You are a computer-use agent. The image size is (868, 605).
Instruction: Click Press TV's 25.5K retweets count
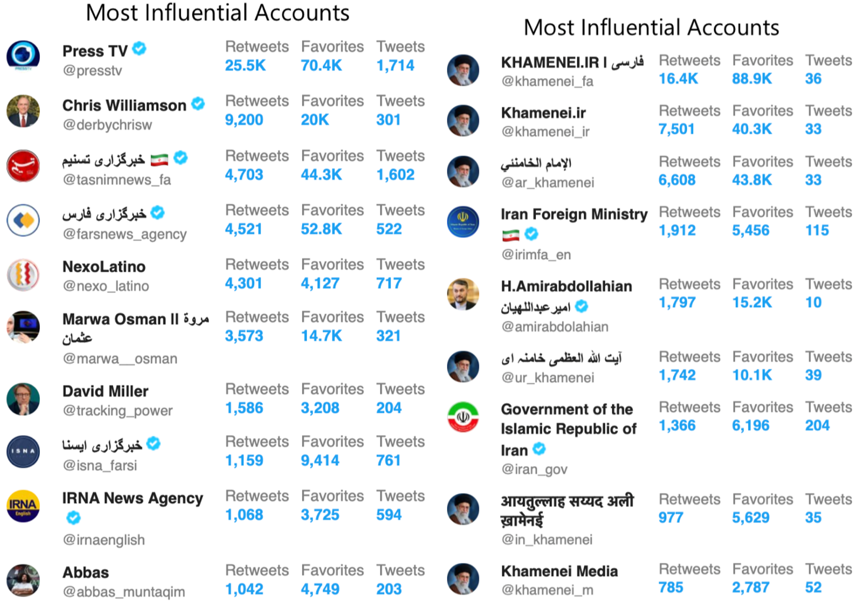click(245, 65)
